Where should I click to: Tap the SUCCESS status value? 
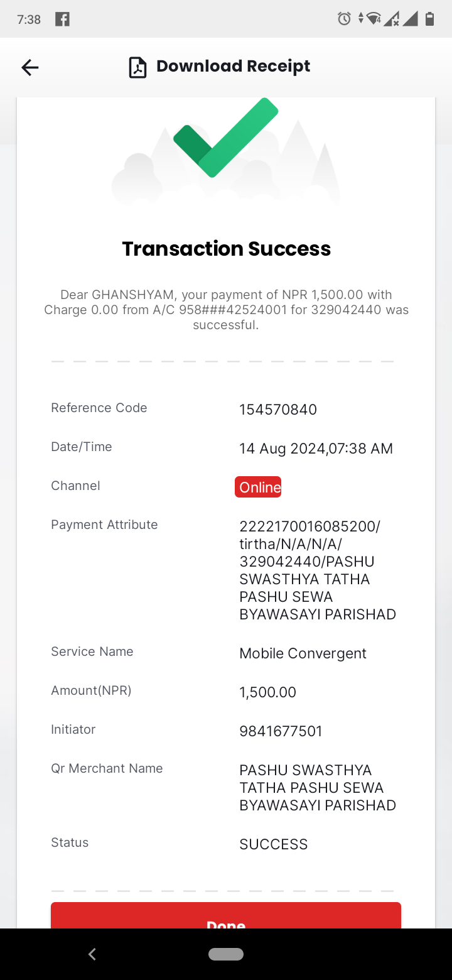273,844
